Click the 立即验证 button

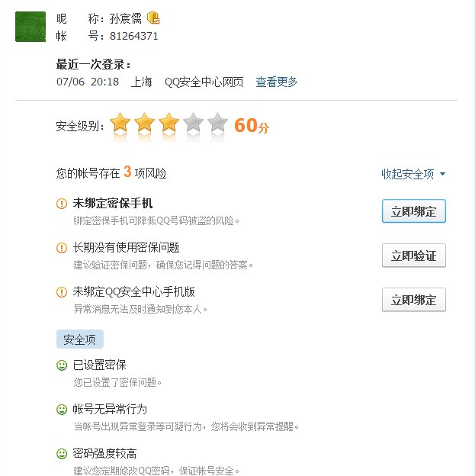tap(414, 256)
